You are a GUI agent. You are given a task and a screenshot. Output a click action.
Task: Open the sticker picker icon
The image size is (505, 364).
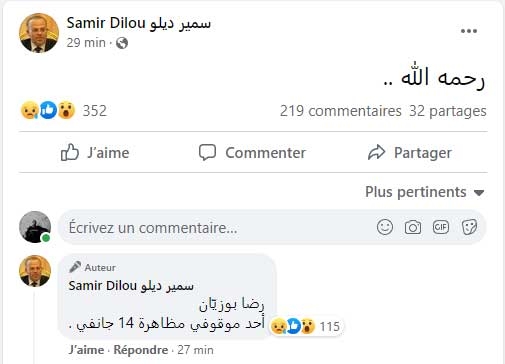[469, 227]
